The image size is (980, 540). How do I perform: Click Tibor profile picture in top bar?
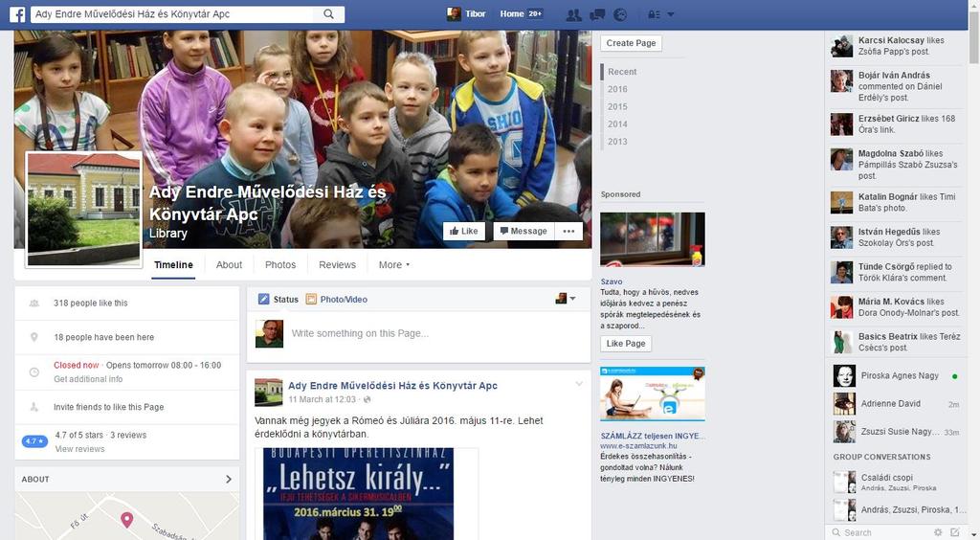point(454,13)
